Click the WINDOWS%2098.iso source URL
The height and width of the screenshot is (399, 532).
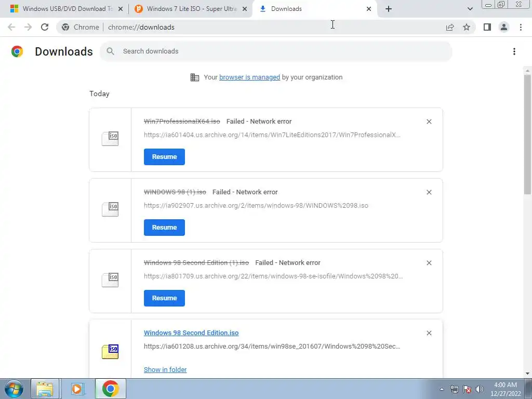coord(256,206)
